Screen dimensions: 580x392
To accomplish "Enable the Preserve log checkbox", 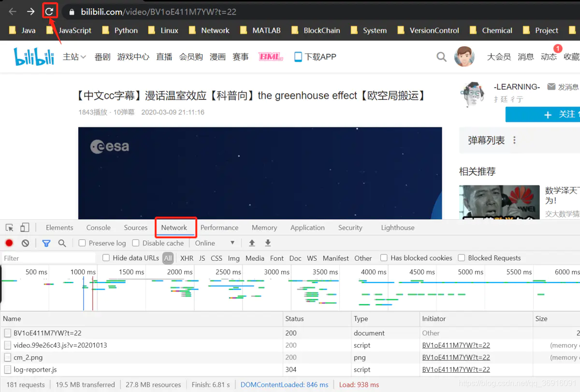I will 82,243.
